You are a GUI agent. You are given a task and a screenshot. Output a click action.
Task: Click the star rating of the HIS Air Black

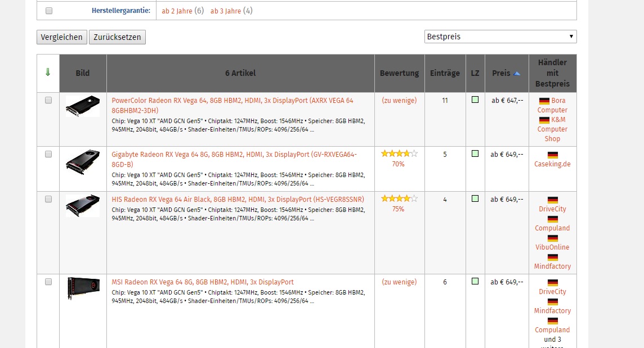coord(399,198)
